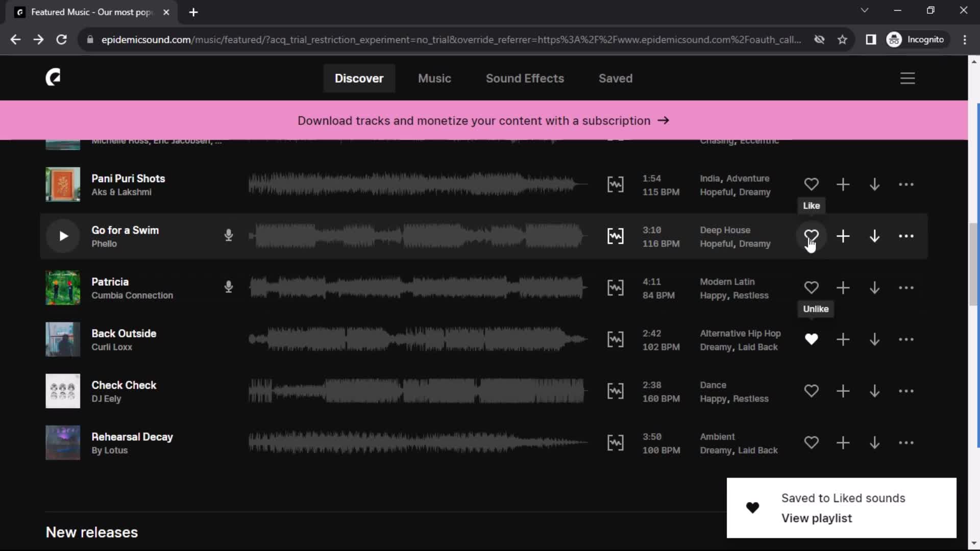This screenshot has height=551, width=980.
Task: Seek within Pani Puri Shots waveform
Action: 418,184
